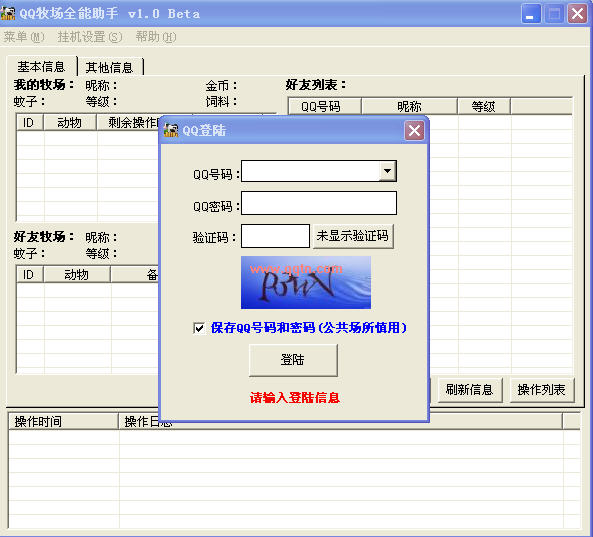Focus the QQ密码 input field
The image size is (593, 537).
pos(319,203)
